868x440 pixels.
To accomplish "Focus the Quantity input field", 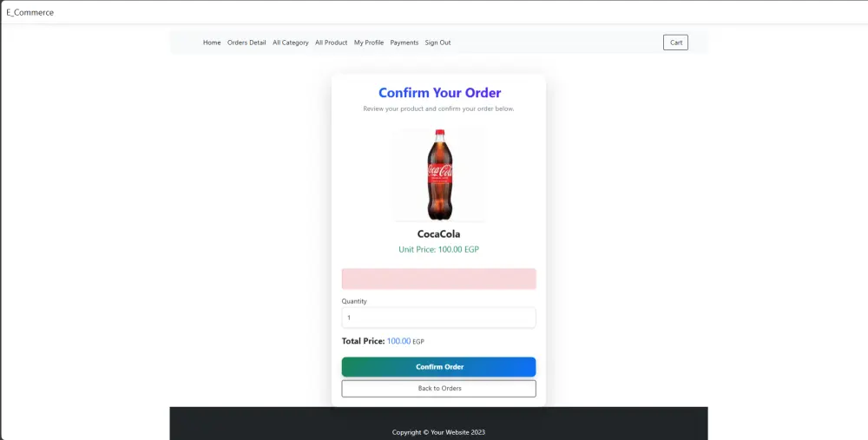I will coord(438,318).
